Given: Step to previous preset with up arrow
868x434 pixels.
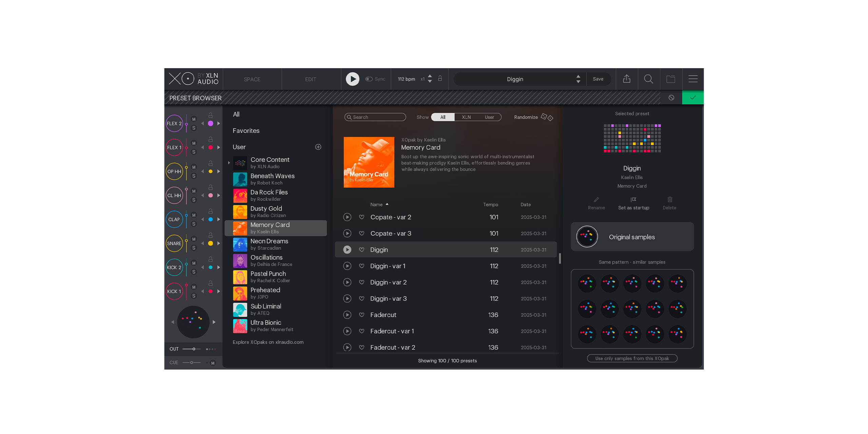Looking at the screenshot, I should 578,76.
